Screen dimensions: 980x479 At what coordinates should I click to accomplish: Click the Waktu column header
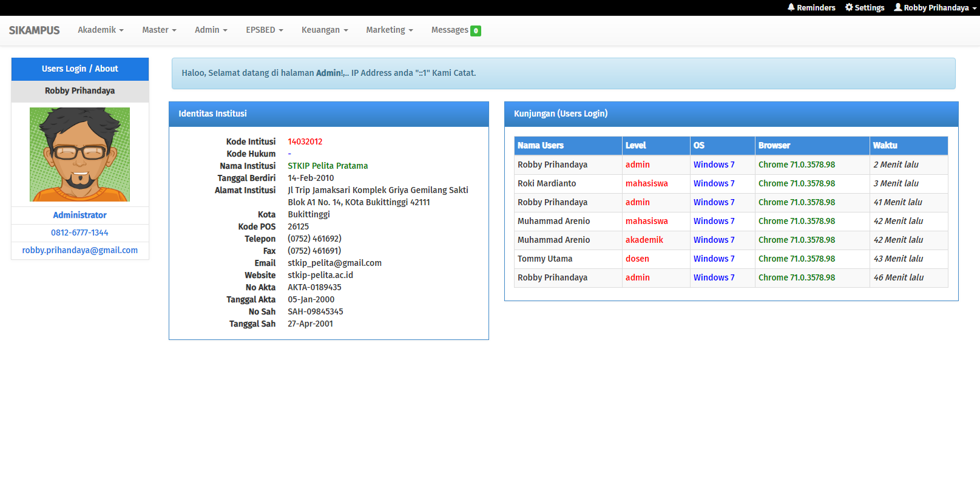coord(885,146)
